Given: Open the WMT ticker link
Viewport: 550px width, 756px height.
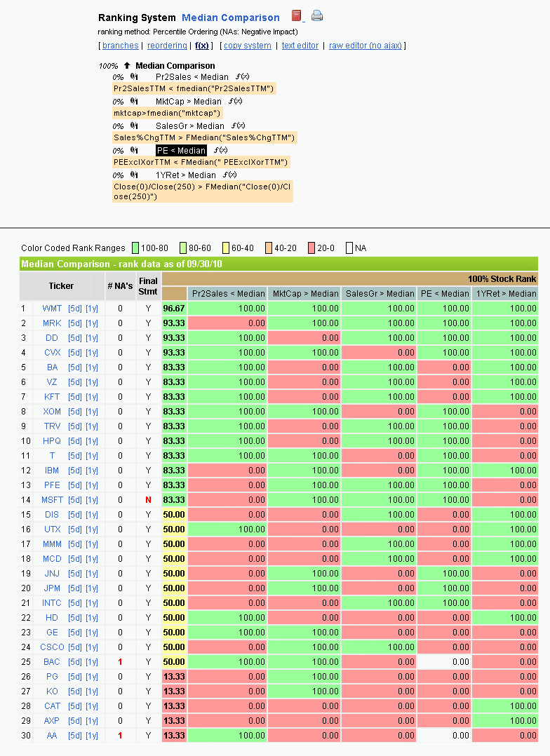Looking at the screenshot, I should [51, 309].
